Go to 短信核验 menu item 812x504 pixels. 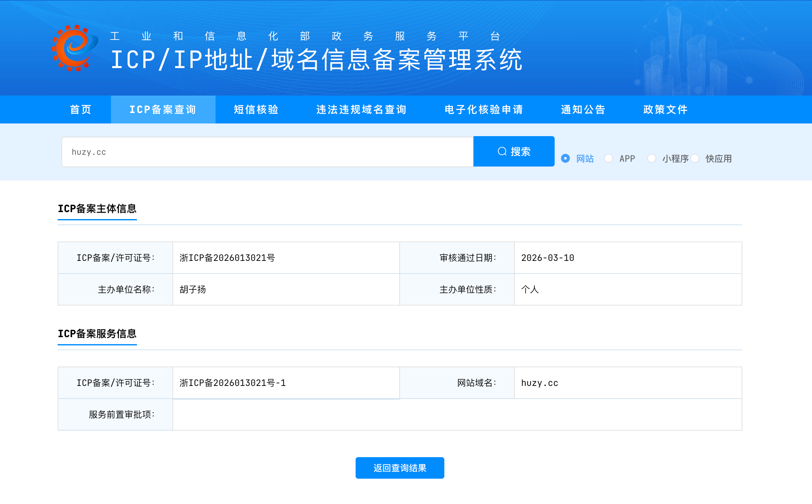pos(256,109)
